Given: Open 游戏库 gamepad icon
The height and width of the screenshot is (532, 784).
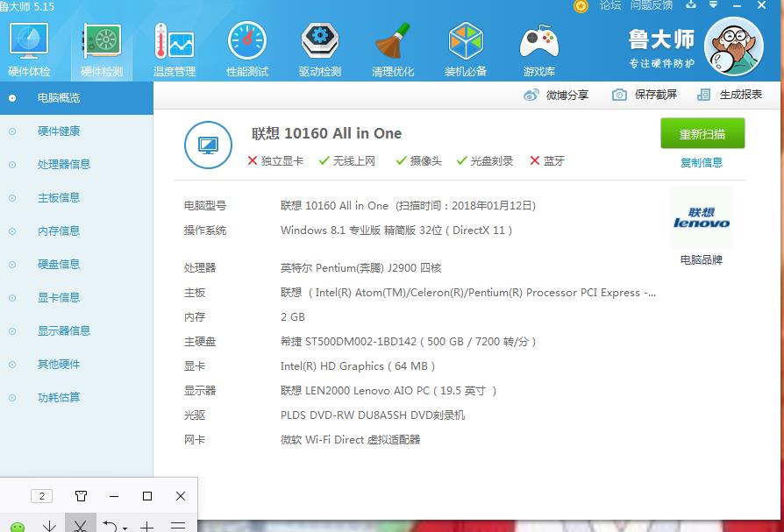Looking at the screenshot, I should (x=539, y=50).
